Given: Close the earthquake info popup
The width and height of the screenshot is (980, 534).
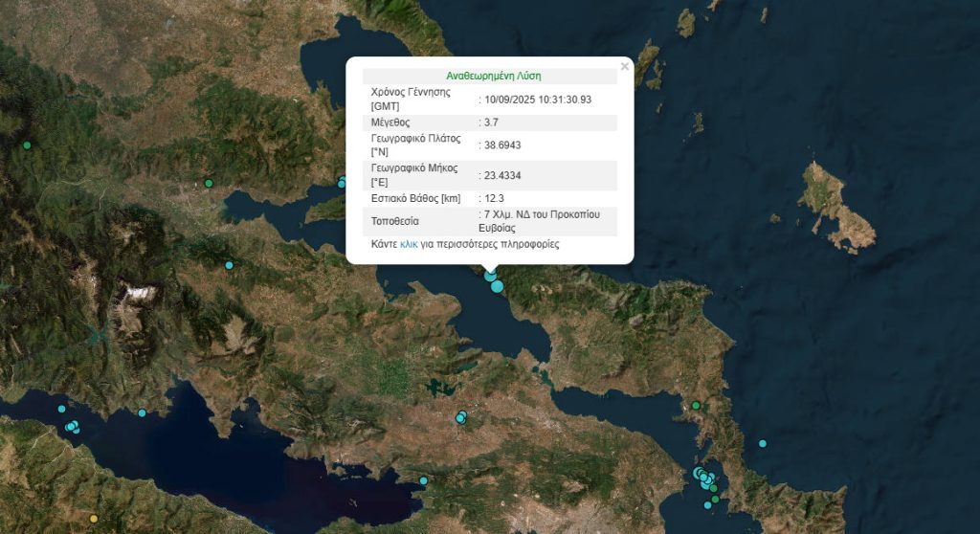Looking at the screenshot, I should pos(625,67).
